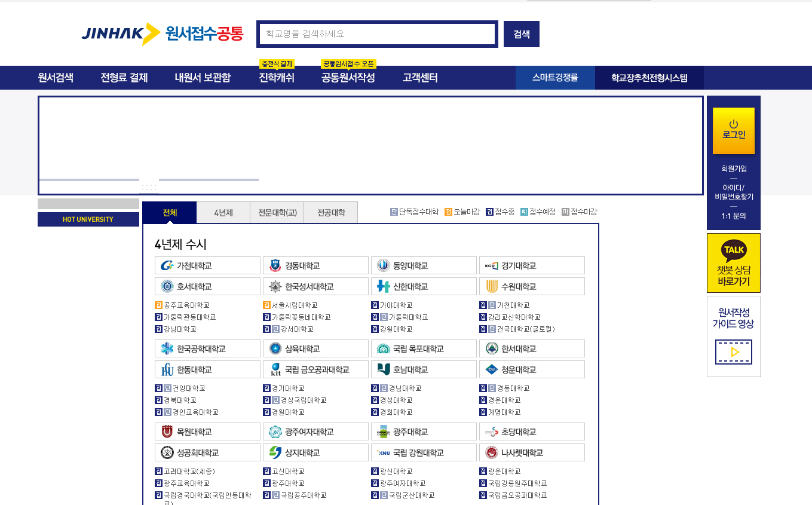The image size is (812, 505).
Task: Click the yellow 로그인 power icon
Action: point(734,130)
